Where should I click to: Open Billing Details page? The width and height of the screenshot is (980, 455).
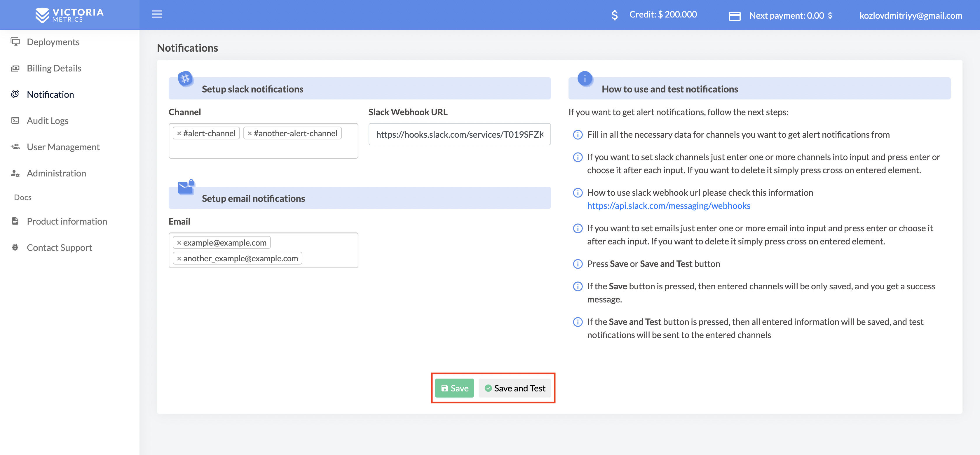tap(54, 68)
